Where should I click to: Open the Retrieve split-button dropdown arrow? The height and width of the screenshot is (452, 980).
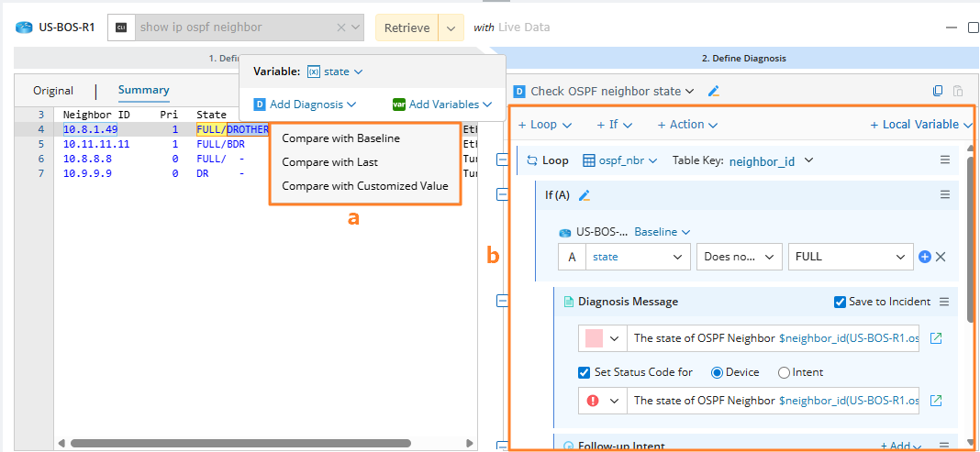click(x=450, y=28)
